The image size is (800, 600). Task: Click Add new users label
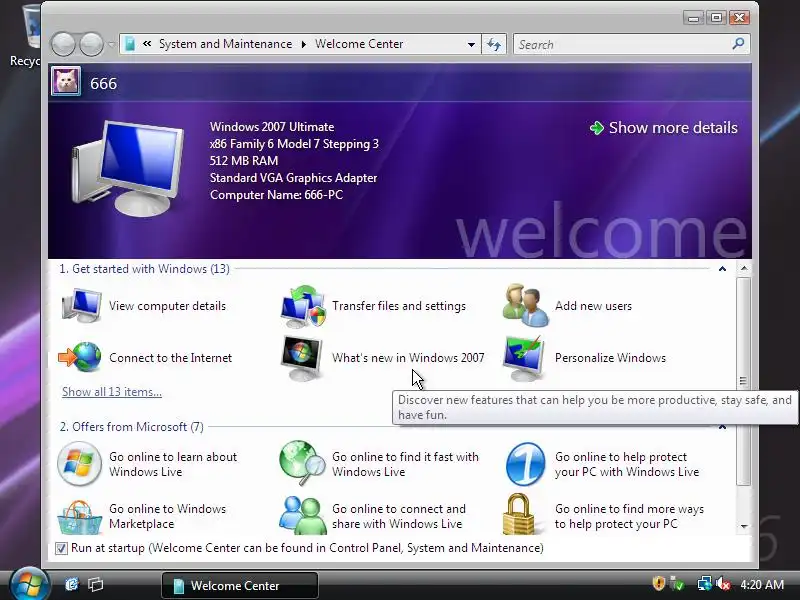pyautogui.click(x=593, y=306)
